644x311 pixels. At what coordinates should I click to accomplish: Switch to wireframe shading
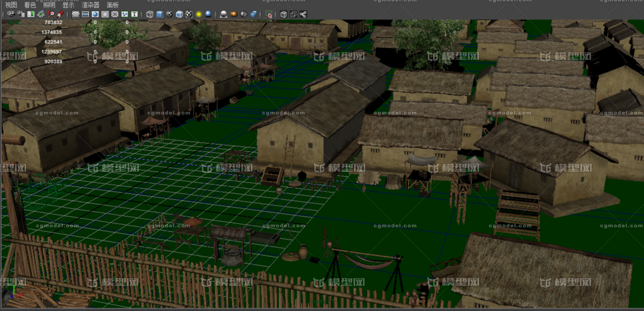pos(149,14)
